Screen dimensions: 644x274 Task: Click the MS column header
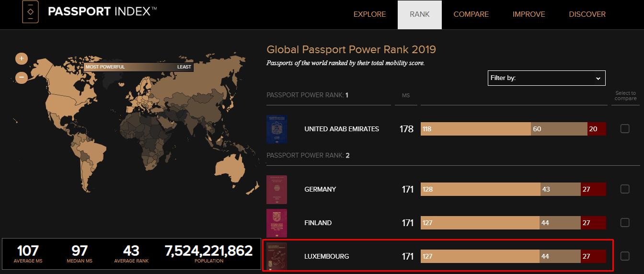(x=406, y=95)
